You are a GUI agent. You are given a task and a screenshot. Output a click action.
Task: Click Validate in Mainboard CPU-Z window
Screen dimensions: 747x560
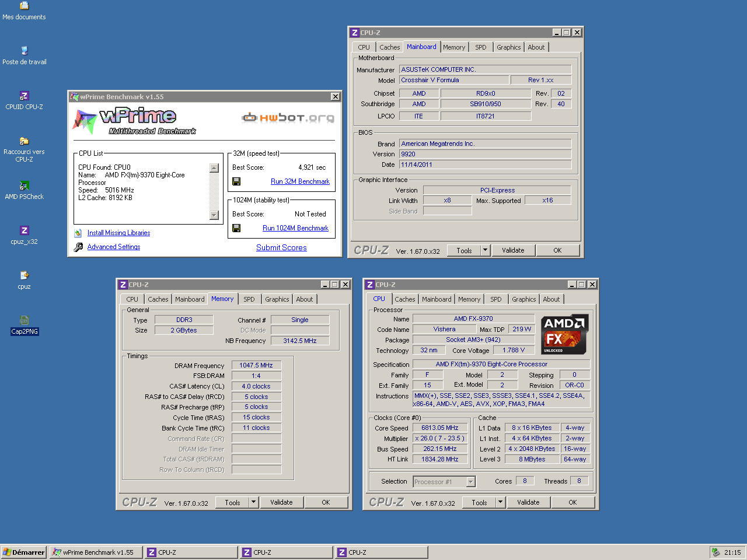tap(513, 250)
